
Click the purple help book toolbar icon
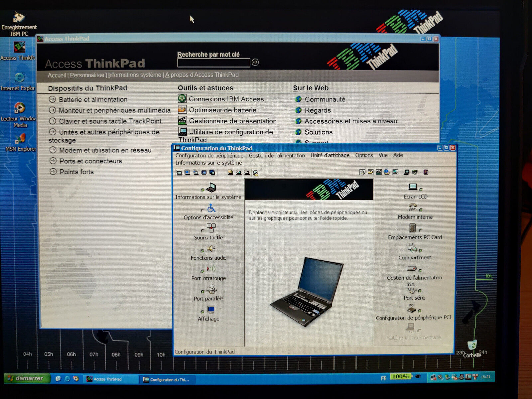[426, 172]
